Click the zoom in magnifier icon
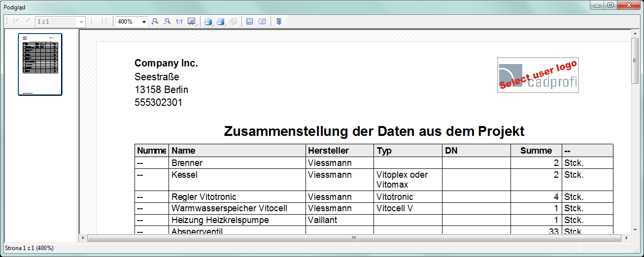This screenshot has width=644, height=257. [155, 22]
